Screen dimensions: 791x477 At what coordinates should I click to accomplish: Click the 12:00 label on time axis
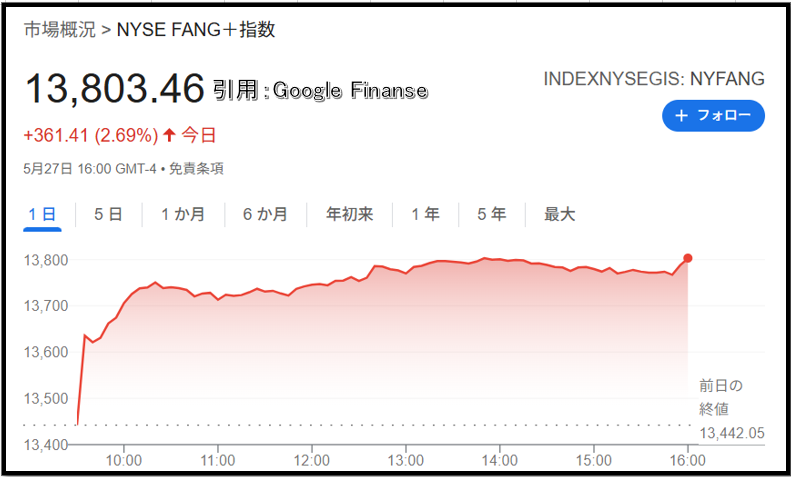312,460
